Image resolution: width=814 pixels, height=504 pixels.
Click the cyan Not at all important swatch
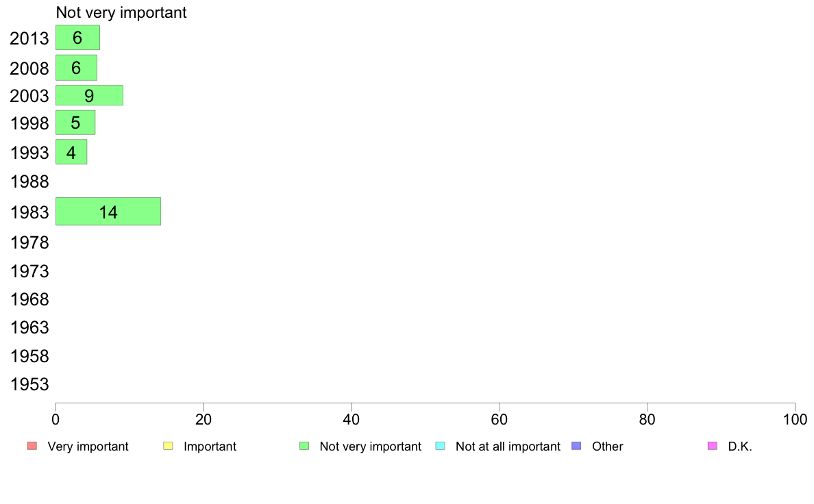[440, 446]
